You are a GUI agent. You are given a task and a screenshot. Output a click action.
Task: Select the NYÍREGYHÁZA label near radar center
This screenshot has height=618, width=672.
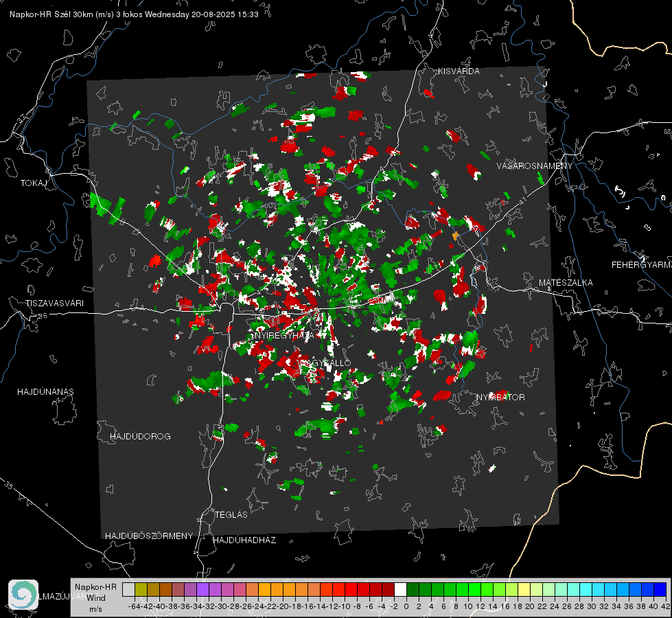coord(283,335)
